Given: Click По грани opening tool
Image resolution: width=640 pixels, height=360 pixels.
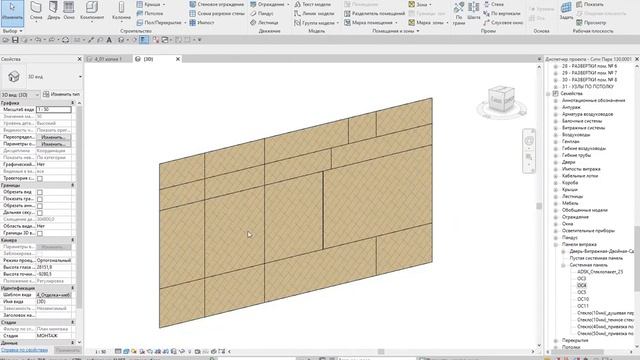Looking at the screenshot, I should coord(459,12).
